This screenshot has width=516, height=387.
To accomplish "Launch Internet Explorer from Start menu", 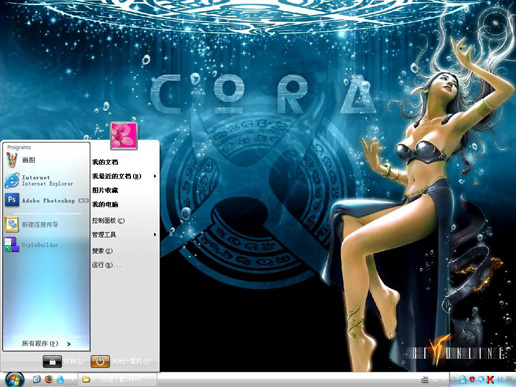I will point(47,180).
